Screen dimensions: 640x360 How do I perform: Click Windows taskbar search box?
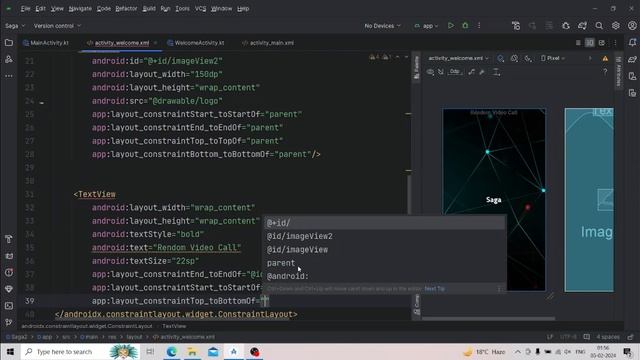pos(80,351)
